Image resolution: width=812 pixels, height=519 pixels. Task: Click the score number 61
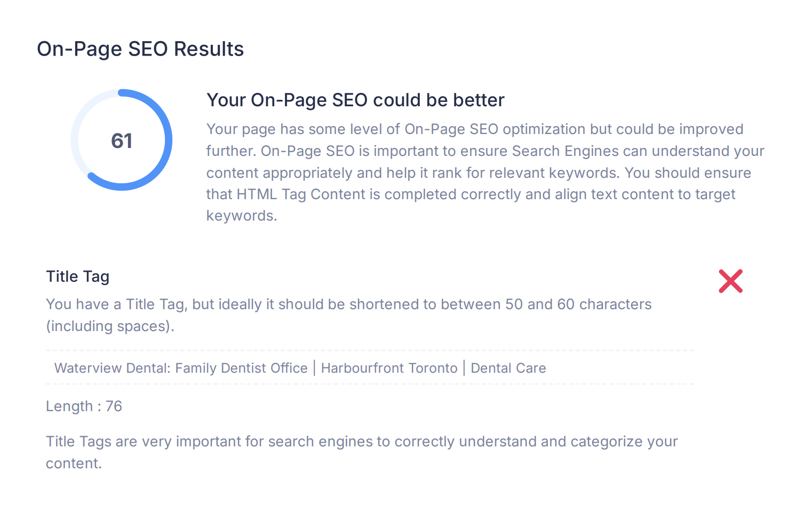pyautogui.click(x=122, y=141)
